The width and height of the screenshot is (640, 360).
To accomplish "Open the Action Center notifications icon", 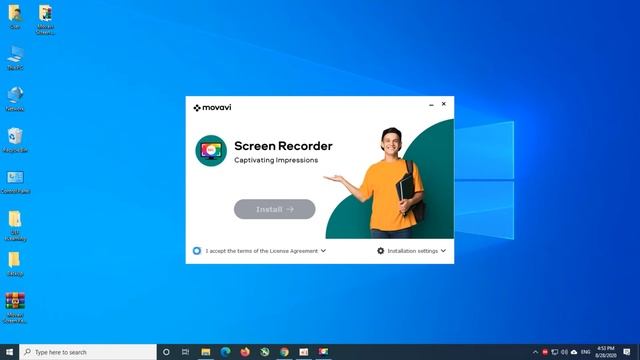I will coord(627,352).
